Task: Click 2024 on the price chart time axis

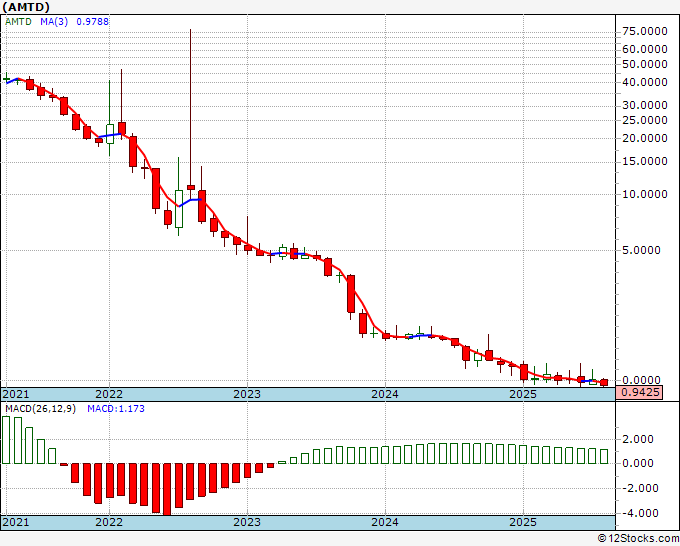Action: [385, 394]
